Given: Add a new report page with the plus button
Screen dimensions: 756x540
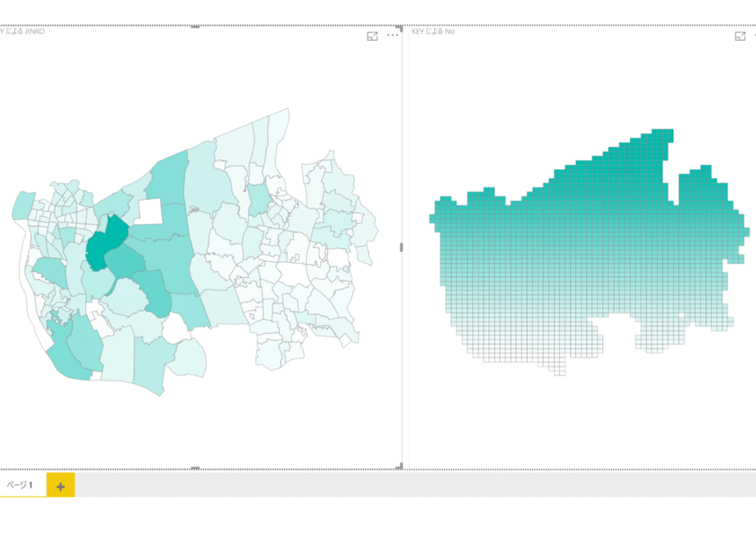Looking at the screenshot, I should [61, 485].
